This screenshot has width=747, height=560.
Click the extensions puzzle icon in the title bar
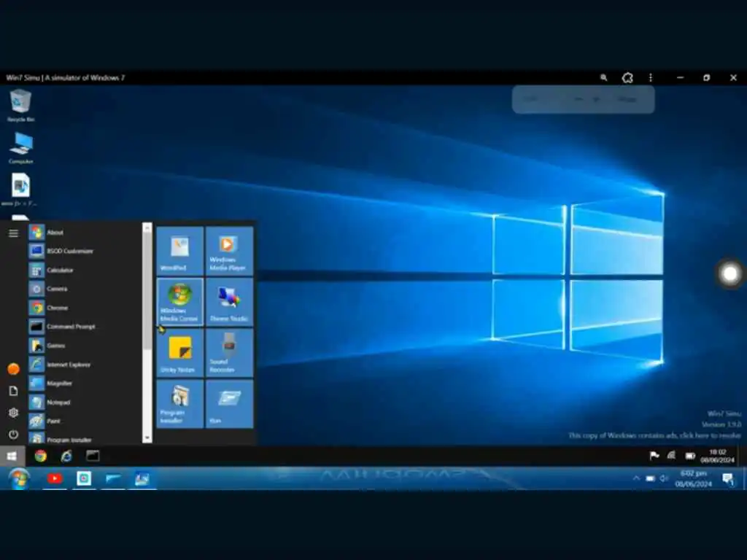[x=627, y=77]
